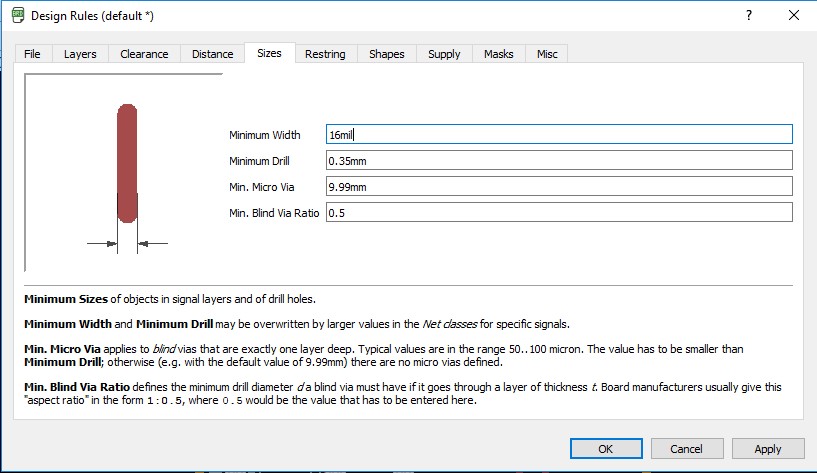The height and width of the screenshot is (473, 817).
Task: Switch to the Shapes tab
Action: point(387,54)
